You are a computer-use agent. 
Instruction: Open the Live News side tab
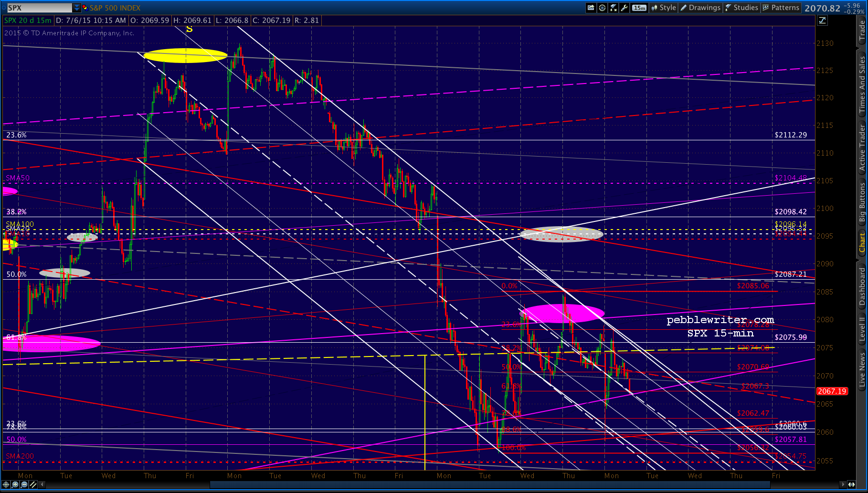[x=862, y=369]
